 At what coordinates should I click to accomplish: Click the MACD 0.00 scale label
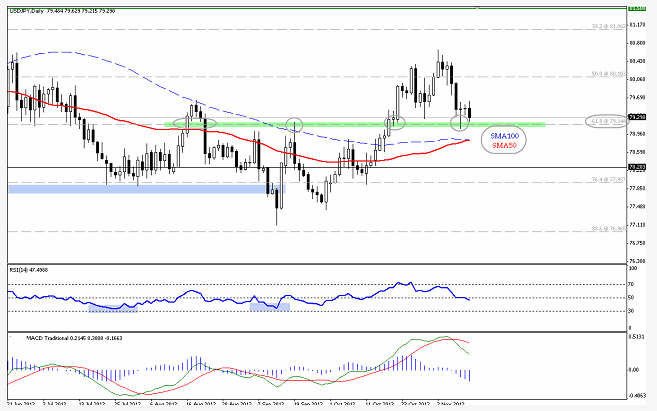[634, 370]
